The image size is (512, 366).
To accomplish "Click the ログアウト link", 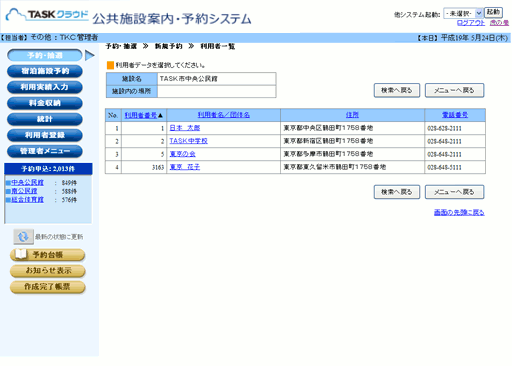I will (470, 23).
